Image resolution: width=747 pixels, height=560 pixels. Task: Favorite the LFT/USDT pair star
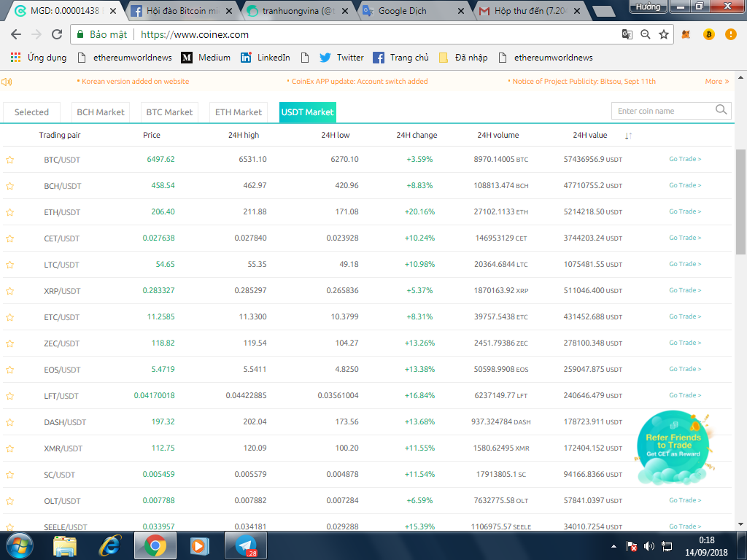(10, 396)
